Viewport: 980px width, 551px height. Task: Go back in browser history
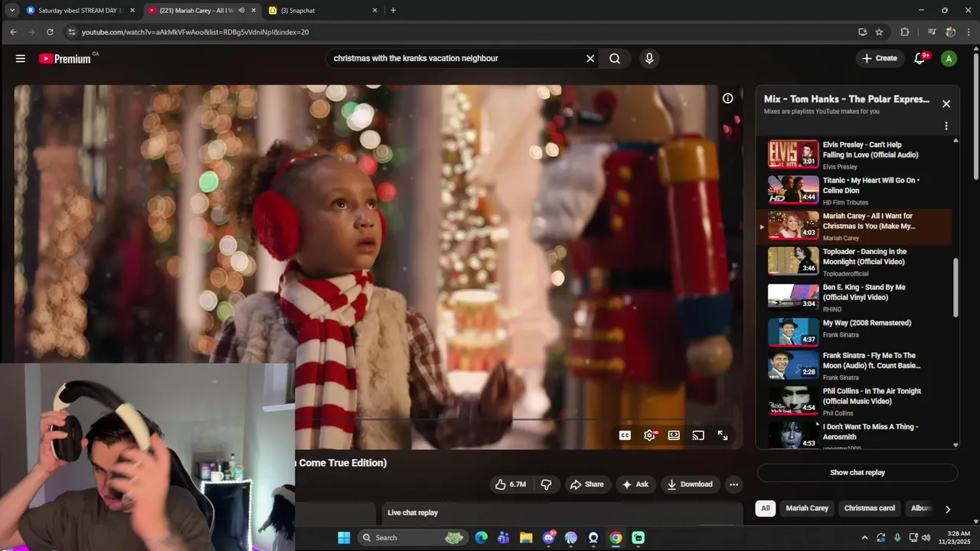tap(13, 32)
